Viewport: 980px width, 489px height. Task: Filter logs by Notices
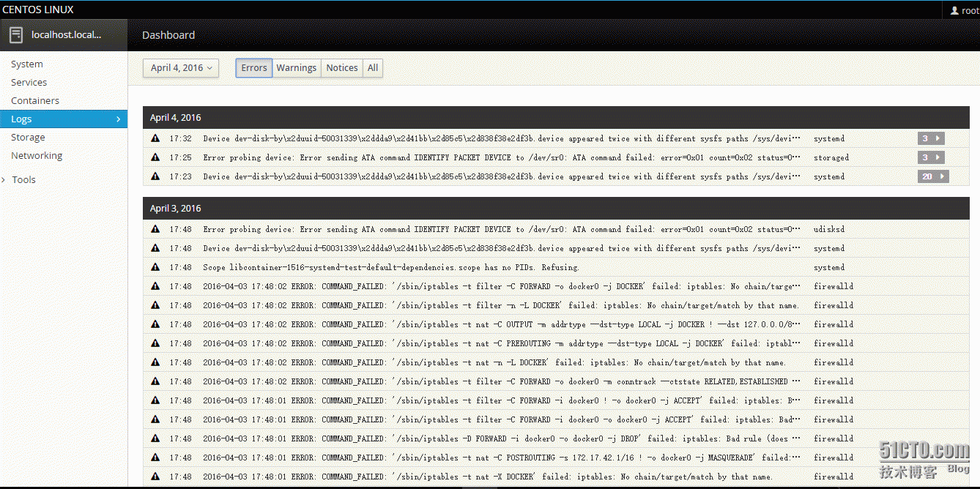coord(342,68)
